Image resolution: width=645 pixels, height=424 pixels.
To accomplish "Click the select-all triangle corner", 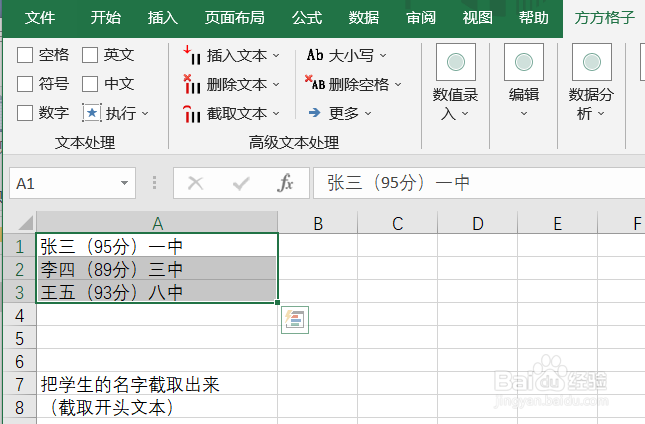I will [x=26, y=223].
